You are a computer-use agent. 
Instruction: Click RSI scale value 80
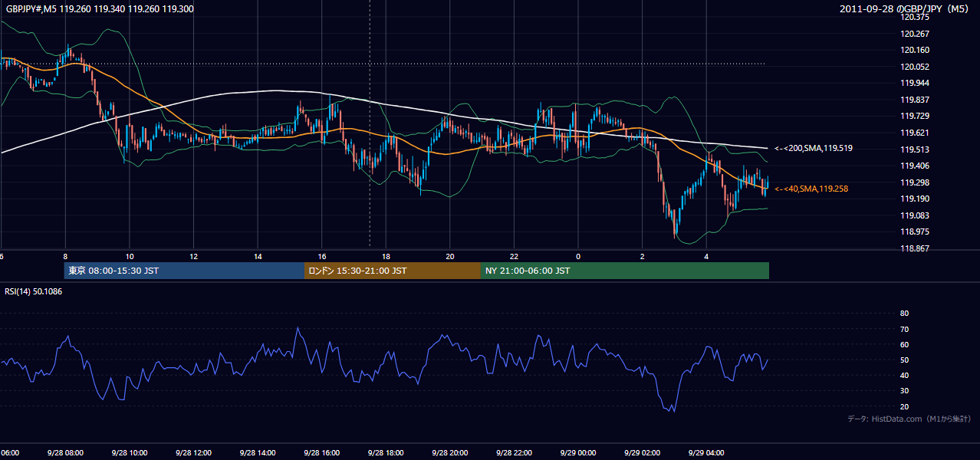pos(904,314)
